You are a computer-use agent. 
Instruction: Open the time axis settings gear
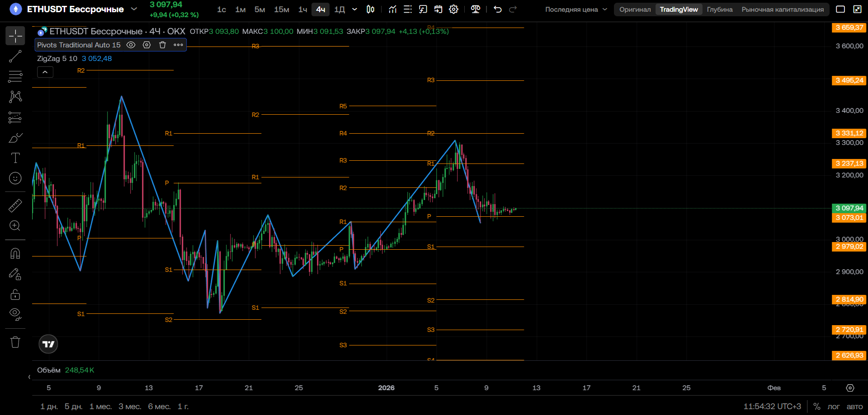coord(850,388)
